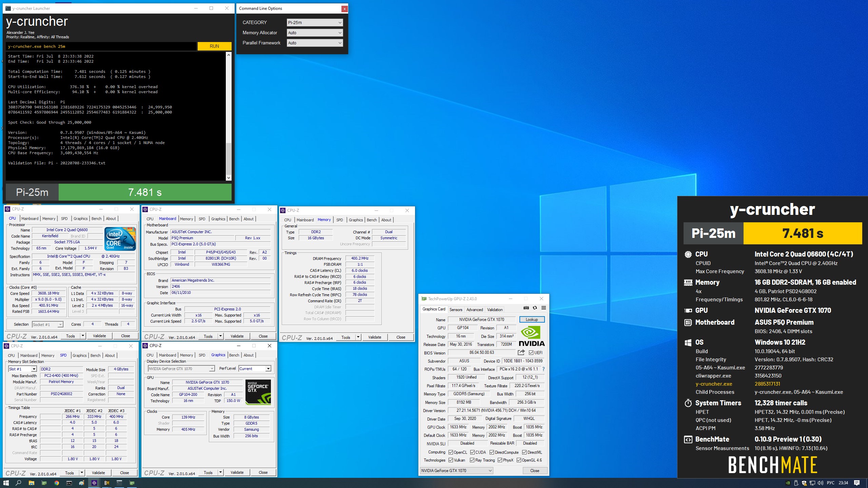The width and height of the screenshot is (868, 488).
Task: Open taskbar search magnifier
Action: tap(19, 483)
